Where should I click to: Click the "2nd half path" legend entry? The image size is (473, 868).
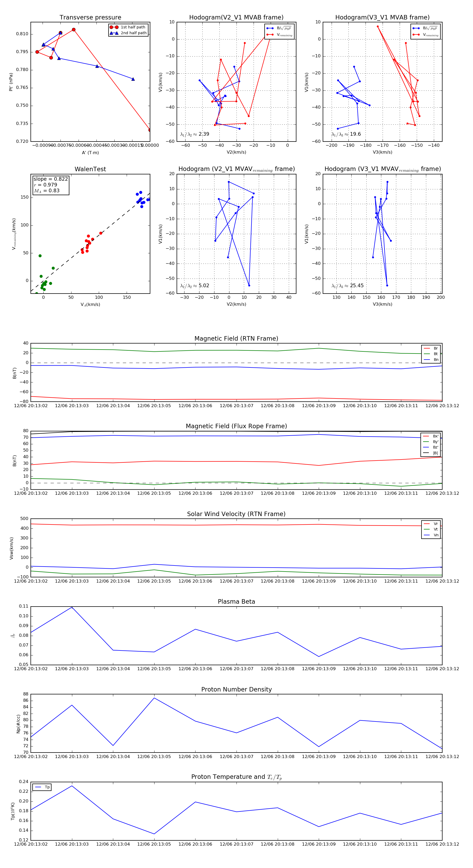tap(128, 33)
